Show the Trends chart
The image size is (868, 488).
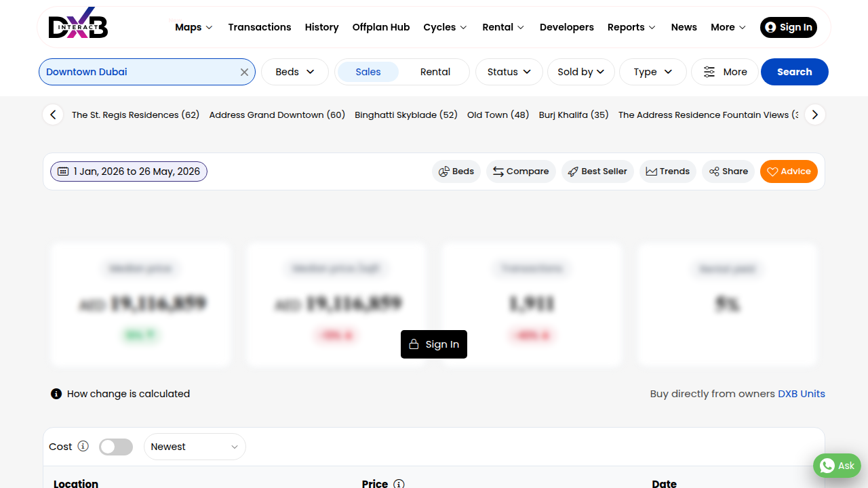pyautogui.click(x=668, y=171)
